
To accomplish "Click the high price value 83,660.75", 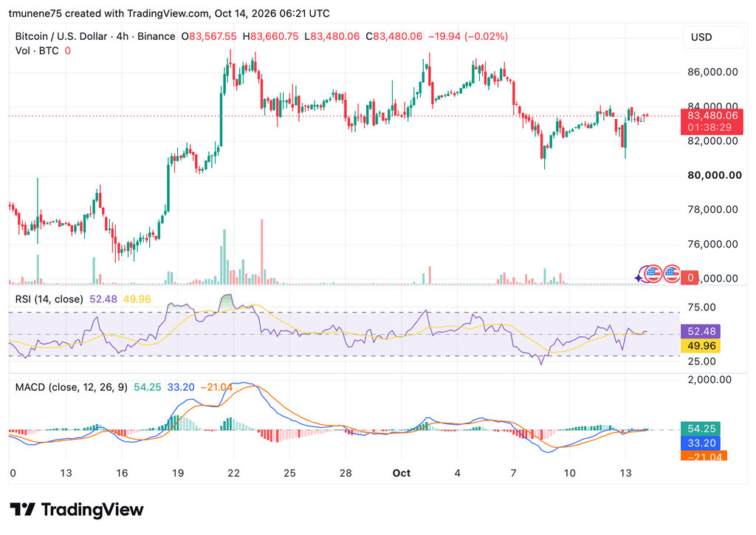I will coord(275,36).
